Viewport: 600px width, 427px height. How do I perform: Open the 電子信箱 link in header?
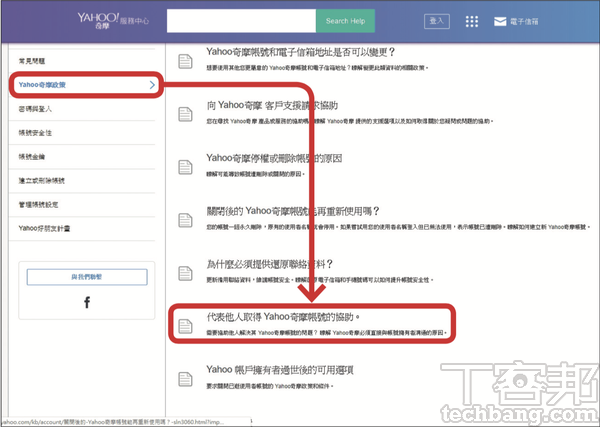point(524,21)
